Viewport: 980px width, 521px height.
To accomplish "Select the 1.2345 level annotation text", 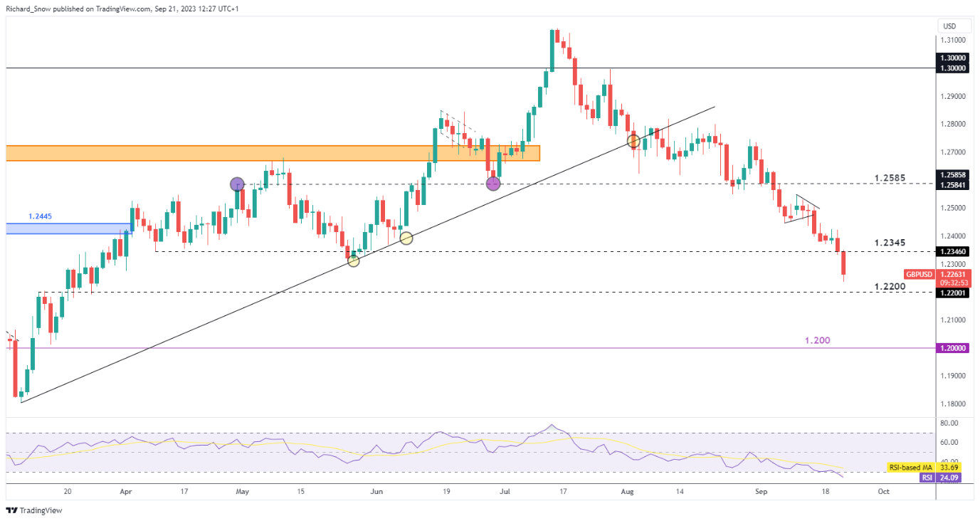I will pyautogui.click(x=890, y=243).
